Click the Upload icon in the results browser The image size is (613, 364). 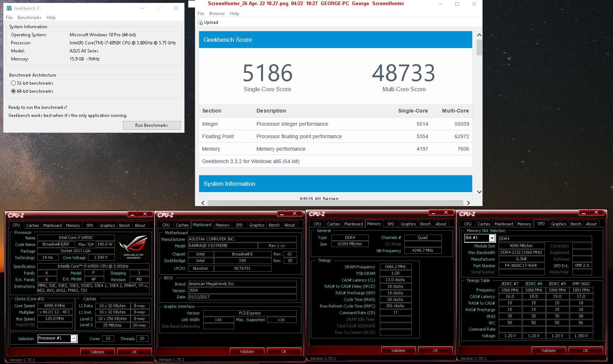(x=200, y=22)
